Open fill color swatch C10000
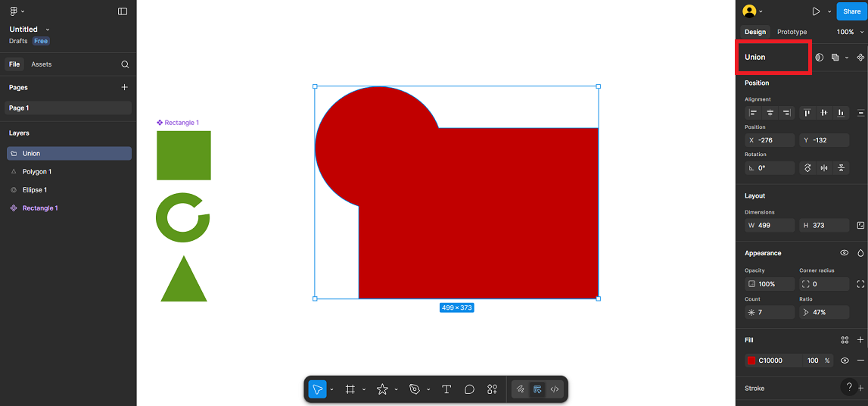868x406 pixels. pyautogui.click(x=751, y=361)
